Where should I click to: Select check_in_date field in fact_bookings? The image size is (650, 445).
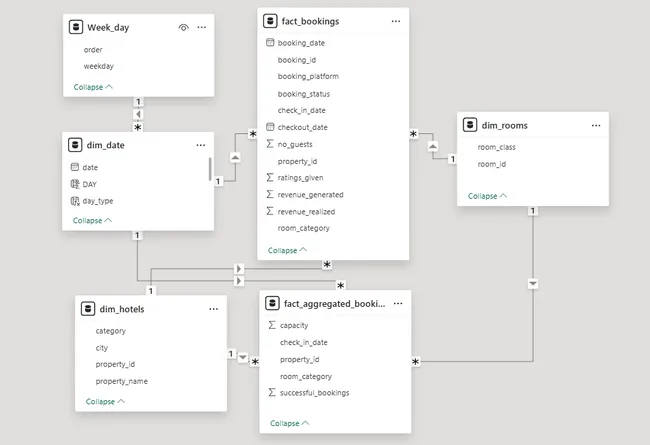[x=301, y=110]
